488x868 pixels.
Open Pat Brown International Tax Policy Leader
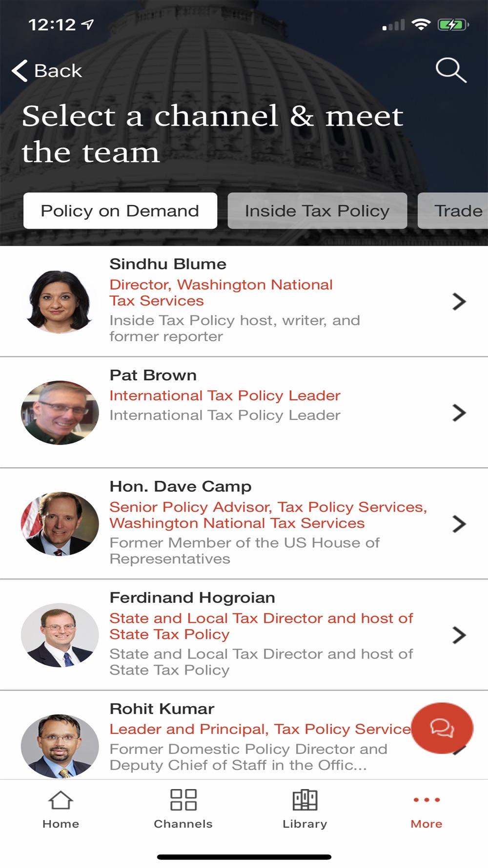(x=225, y=395)
